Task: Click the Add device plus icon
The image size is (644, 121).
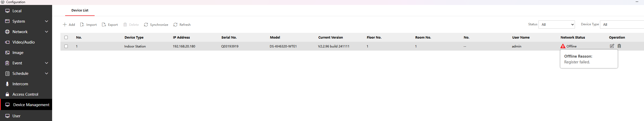Action: pyautogui.click(x=65, y=25)
